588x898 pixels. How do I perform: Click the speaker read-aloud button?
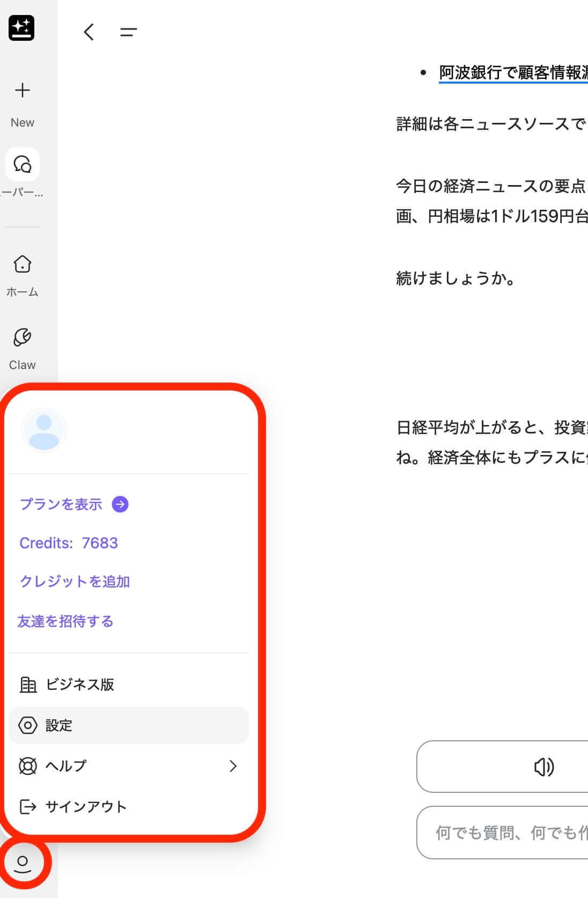tap(543, 767)
